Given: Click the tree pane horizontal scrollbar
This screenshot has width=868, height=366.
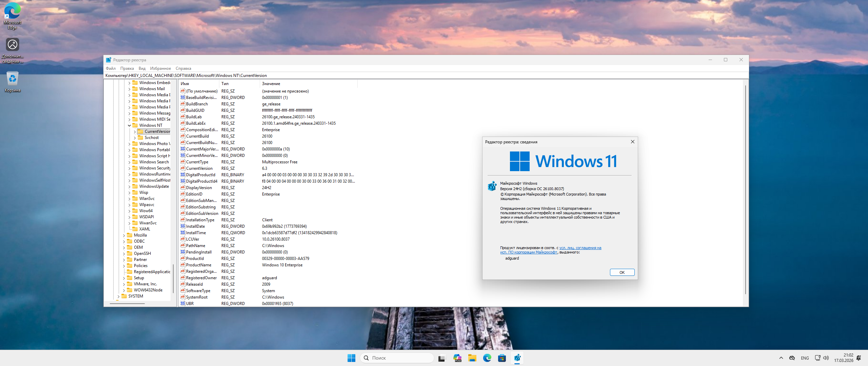Looking at the screenshot, I should [x=127, y=304].
